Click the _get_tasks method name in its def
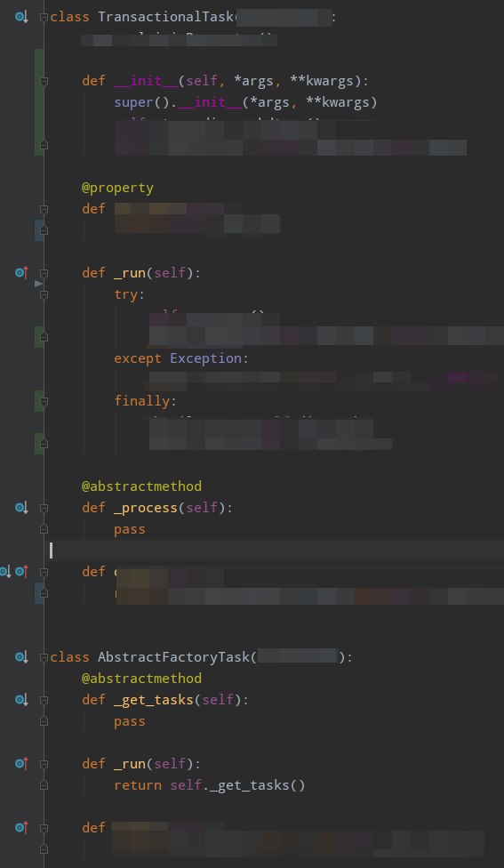504x868 pixels. (x=154, y=700)
